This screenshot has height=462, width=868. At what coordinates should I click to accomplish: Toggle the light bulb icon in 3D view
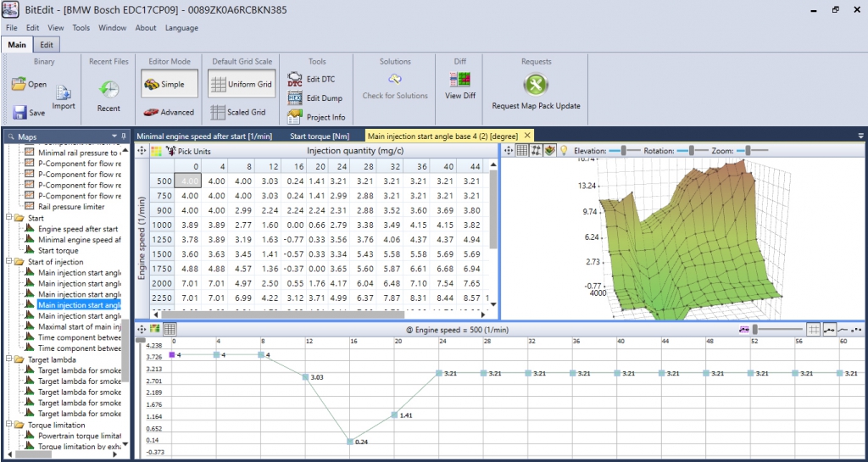(564, 150)
